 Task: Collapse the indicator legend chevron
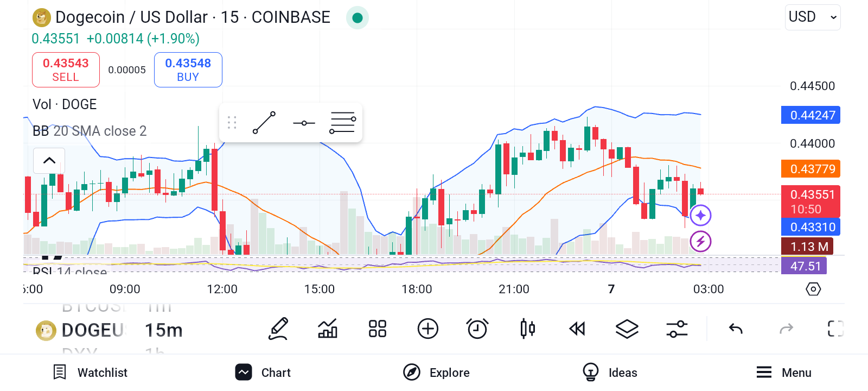(49, 160)
